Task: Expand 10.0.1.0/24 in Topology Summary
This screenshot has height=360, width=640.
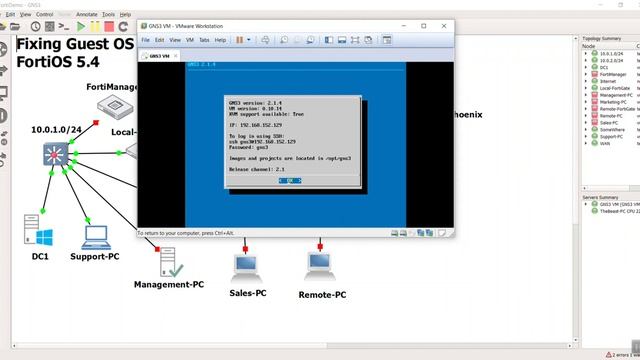Action: 586,53
